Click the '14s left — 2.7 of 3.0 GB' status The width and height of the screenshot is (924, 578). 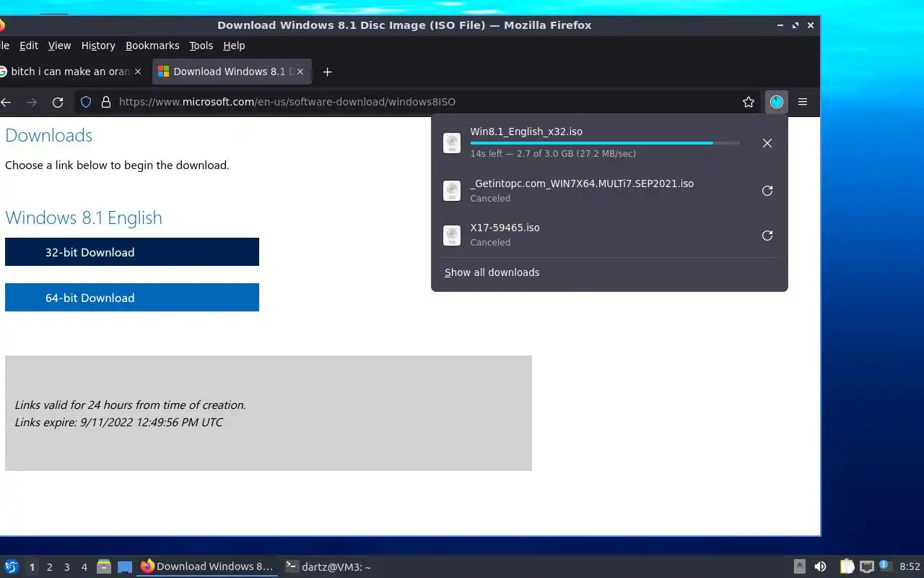click(x=553, y=154)
